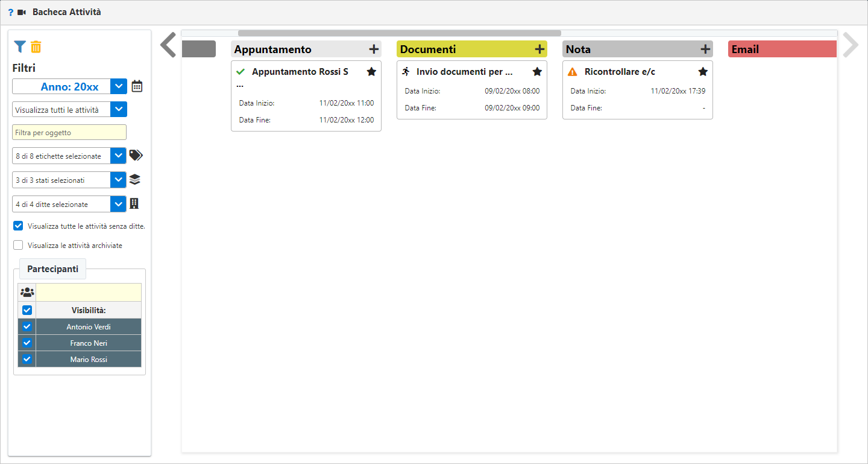868x464 pixels.
Task: Focus the Filtra per oggetto field
Action: click(69, 132)
